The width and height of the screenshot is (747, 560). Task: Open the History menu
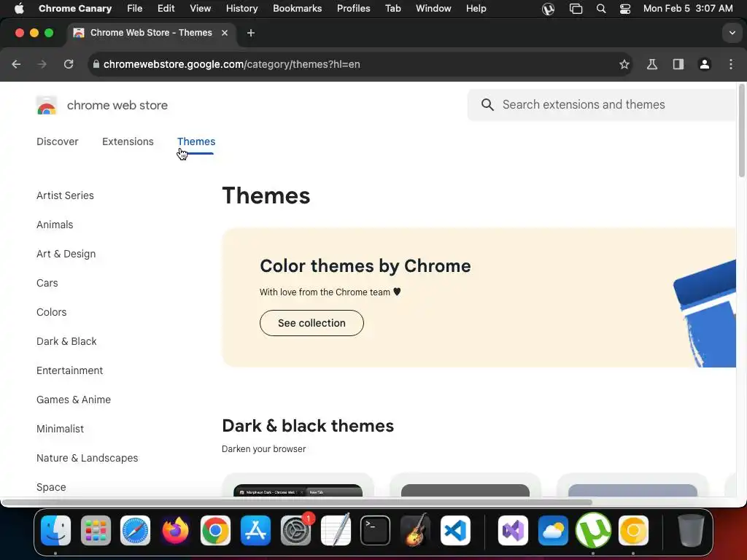241,8
